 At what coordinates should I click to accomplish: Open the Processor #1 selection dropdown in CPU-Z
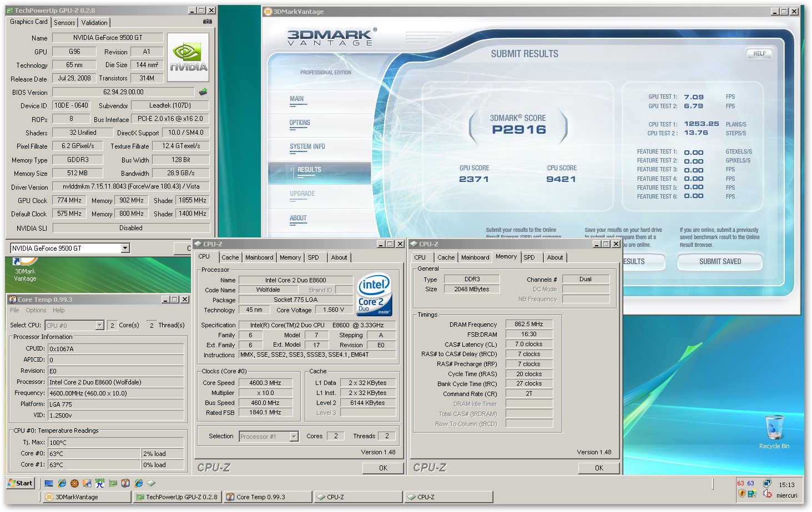[x=294, y=437]
